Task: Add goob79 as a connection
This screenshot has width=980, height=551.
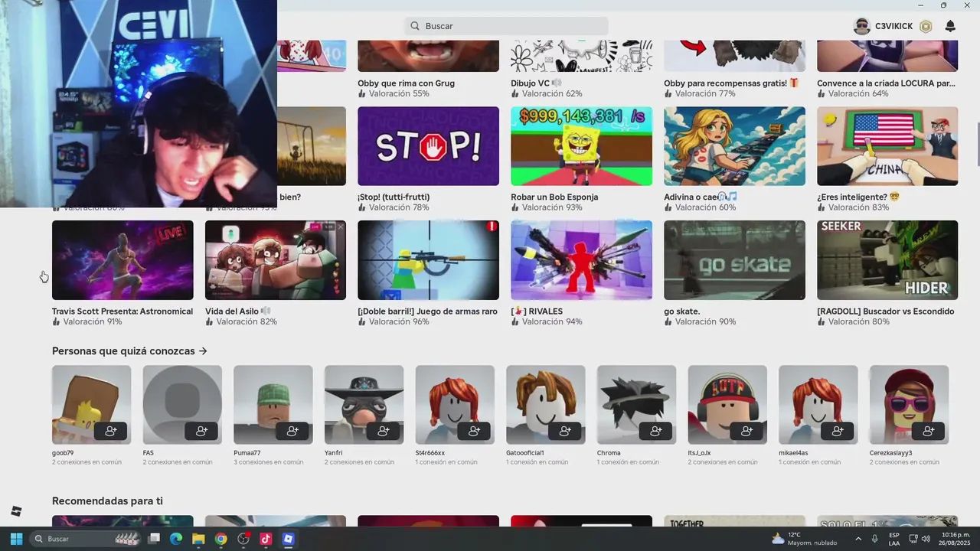Action: pos(110,431)
